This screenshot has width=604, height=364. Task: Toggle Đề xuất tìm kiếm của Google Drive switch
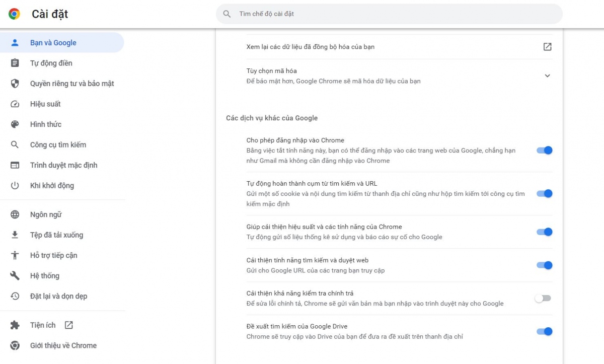click(544, 331)
